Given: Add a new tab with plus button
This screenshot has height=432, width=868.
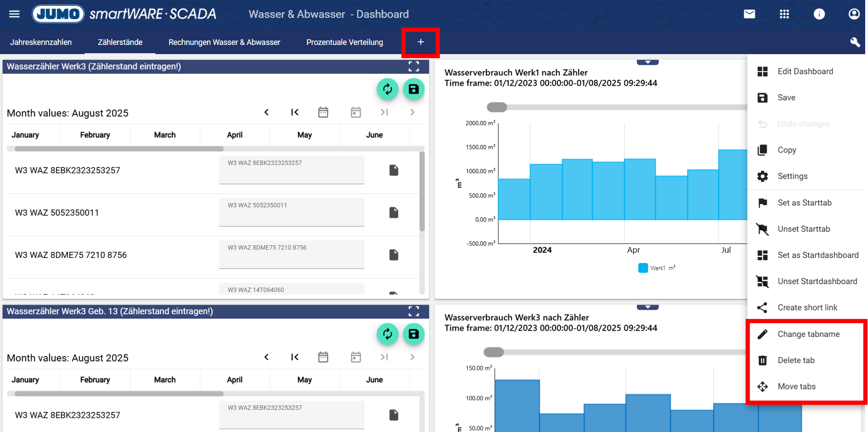Looking at the screenshot, I should (x=421, y=42).
